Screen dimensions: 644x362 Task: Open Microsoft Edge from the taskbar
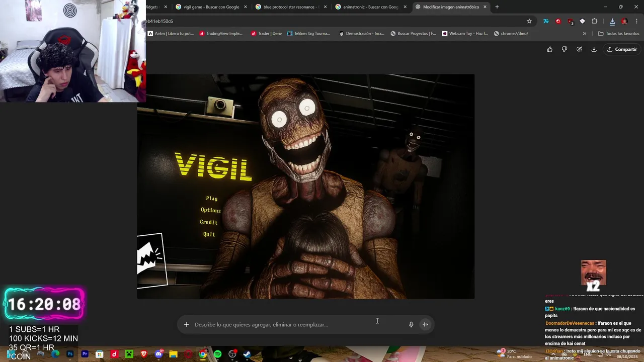tap(55, 354)
